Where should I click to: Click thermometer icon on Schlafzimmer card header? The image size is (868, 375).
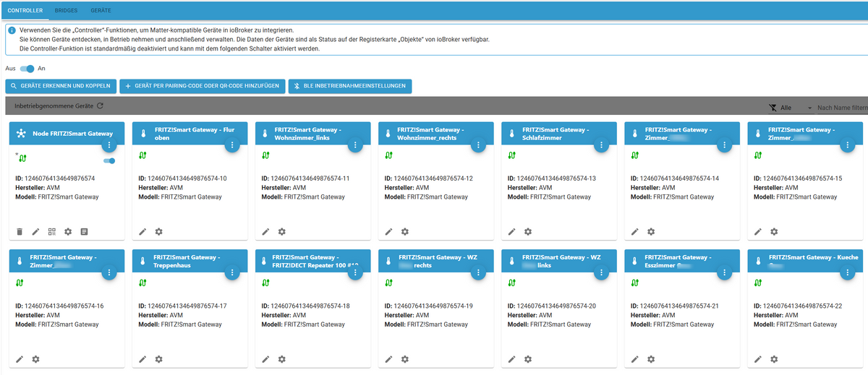(x=512, y=134)
